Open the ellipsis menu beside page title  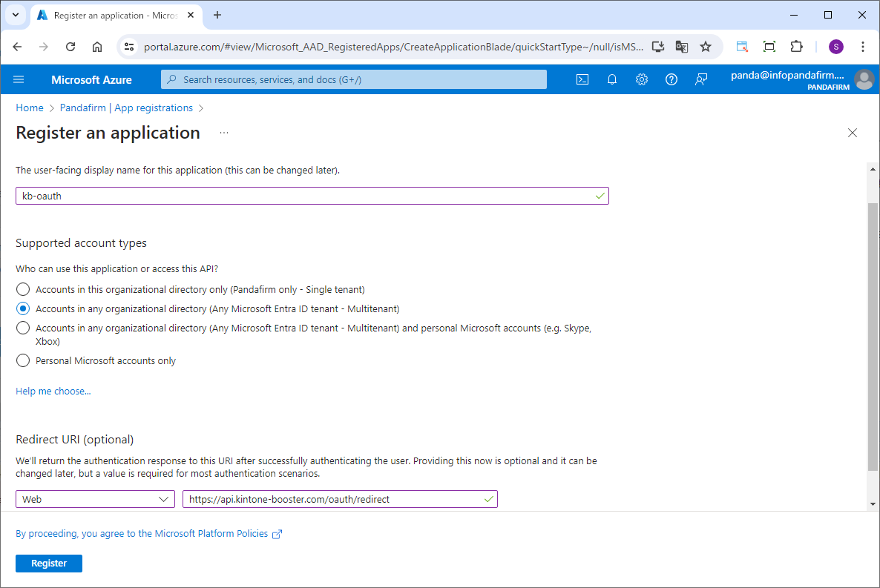pyautogui.click(x=224, y=133)
